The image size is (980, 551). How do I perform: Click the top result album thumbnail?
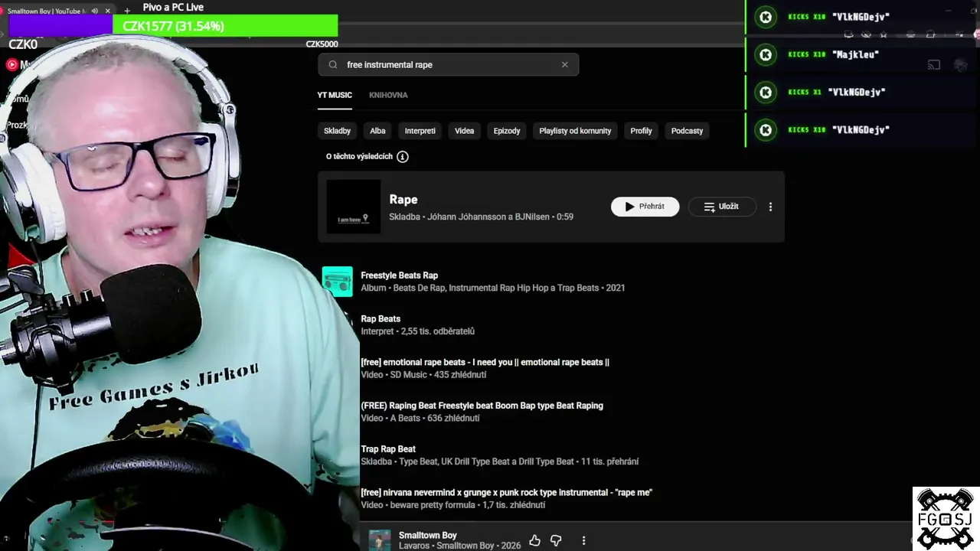point(353,207)
